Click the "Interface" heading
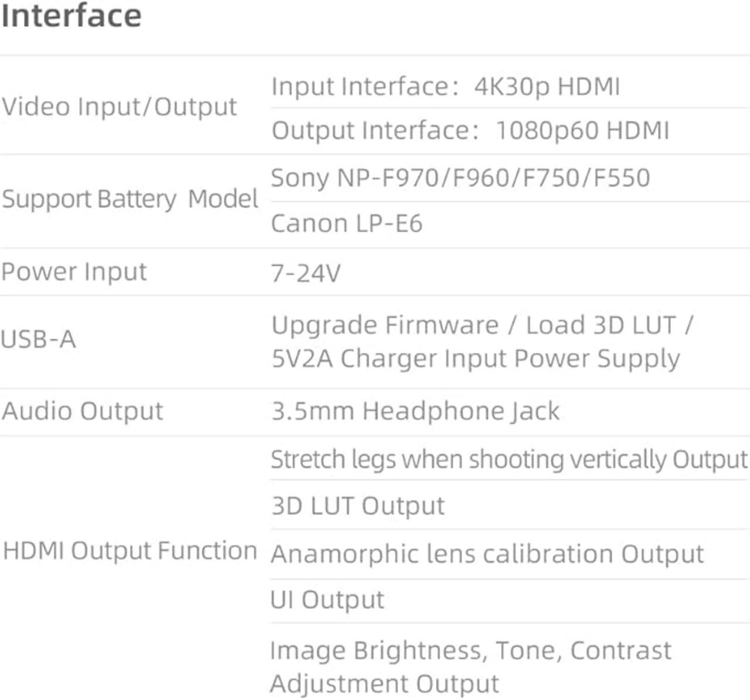The height and width of the screenshot is (700, 750). coord(71,16)
